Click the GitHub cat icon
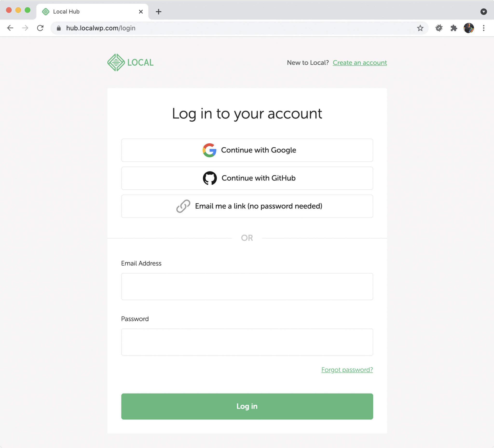The height and width of the screenshot is (448, 494). (209, 178)
